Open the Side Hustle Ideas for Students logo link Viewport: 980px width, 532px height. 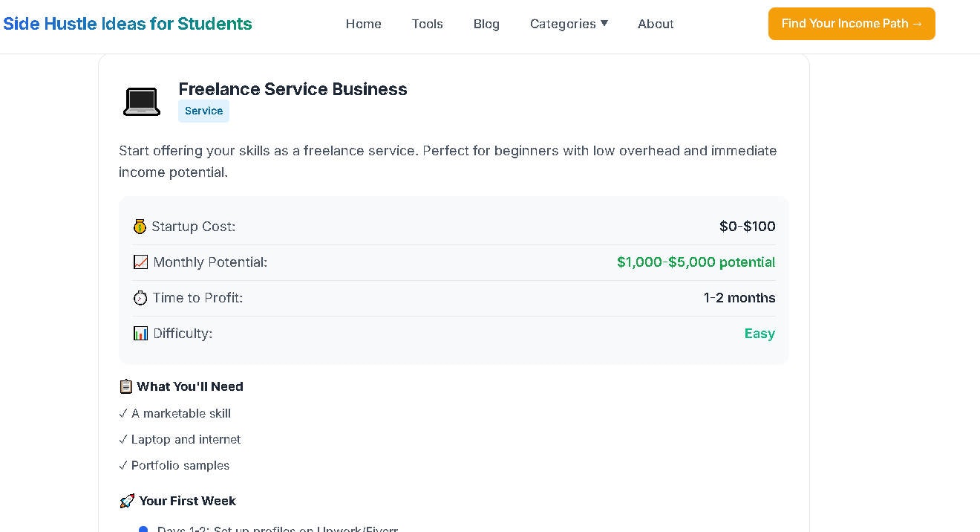coord(128,24)
